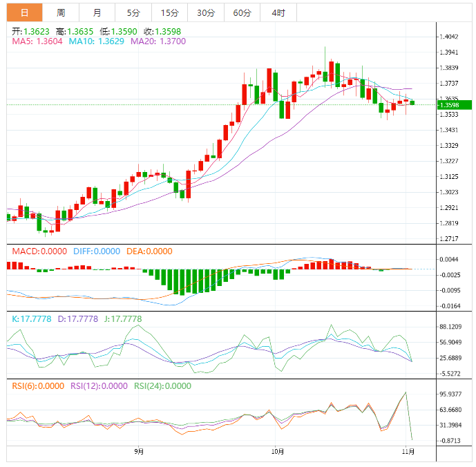
Task: Click the DIFF:0.0000 label
Action: tap(97, 251)
